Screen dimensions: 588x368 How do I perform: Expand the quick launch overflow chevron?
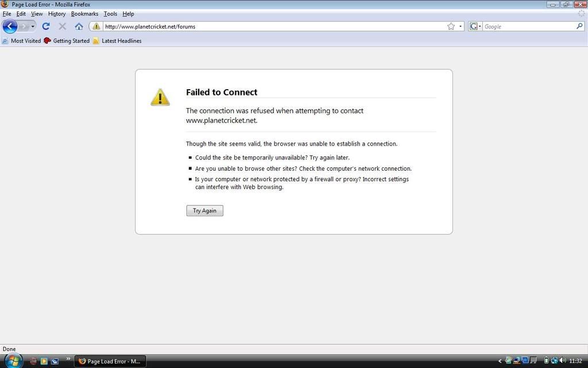coord(68,359)
